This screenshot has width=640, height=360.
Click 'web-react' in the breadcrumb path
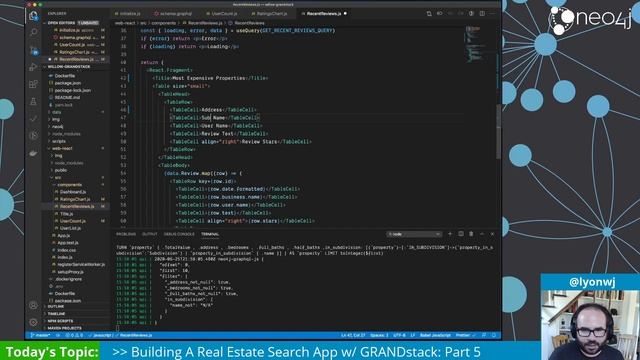click(x=125, y=23)
